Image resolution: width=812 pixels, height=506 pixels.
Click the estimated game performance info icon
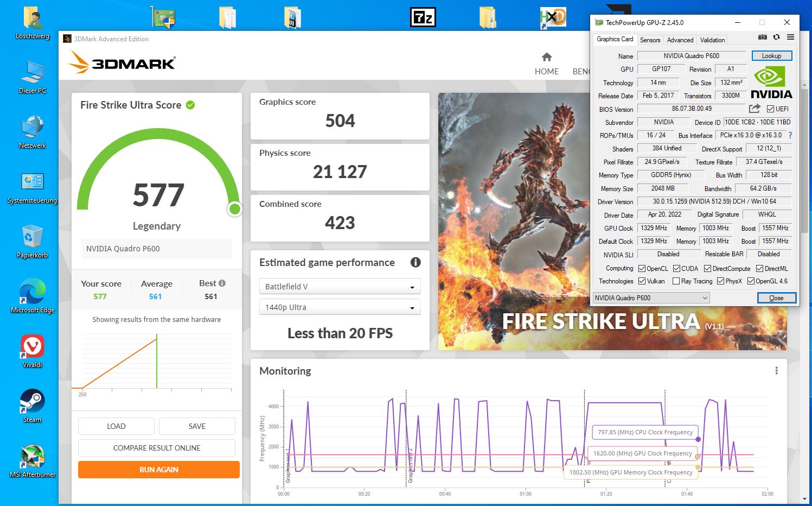click(x=415, y=262)
